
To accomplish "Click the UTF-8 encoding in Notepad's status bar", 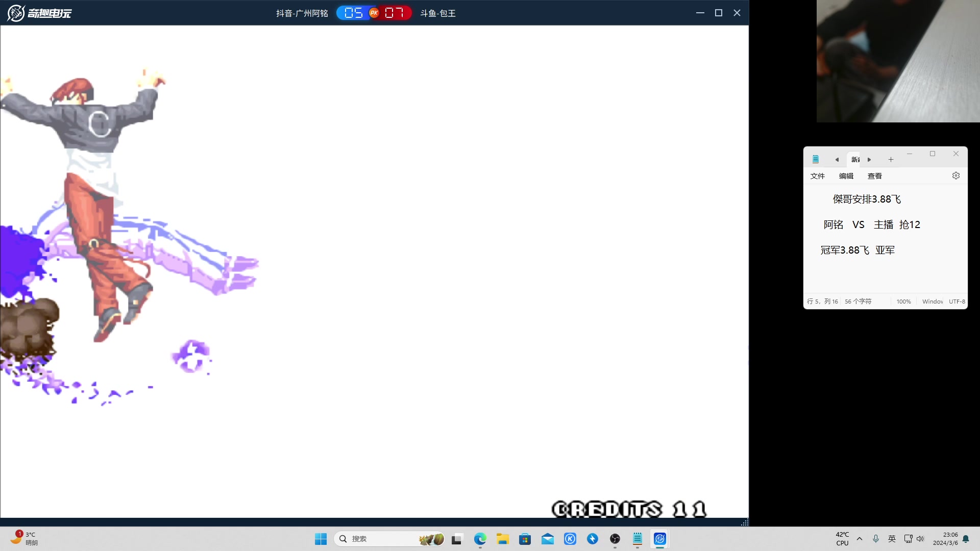I will coord(957,302).
